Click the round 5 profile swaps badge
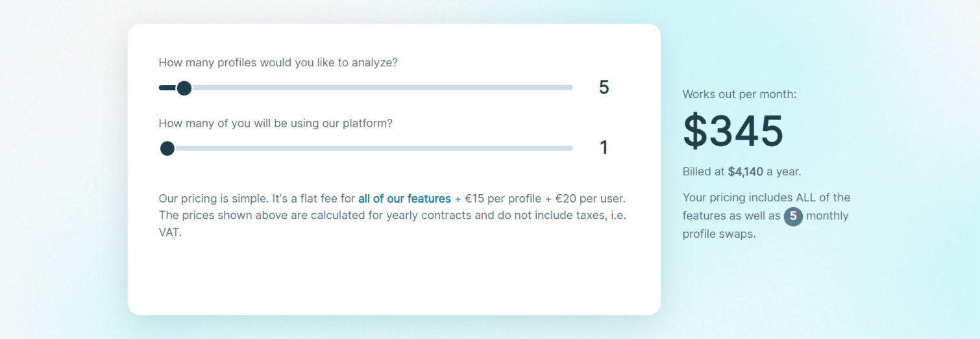Image resolution: width=980 pixels, height=339 pixels. (793, 216)
